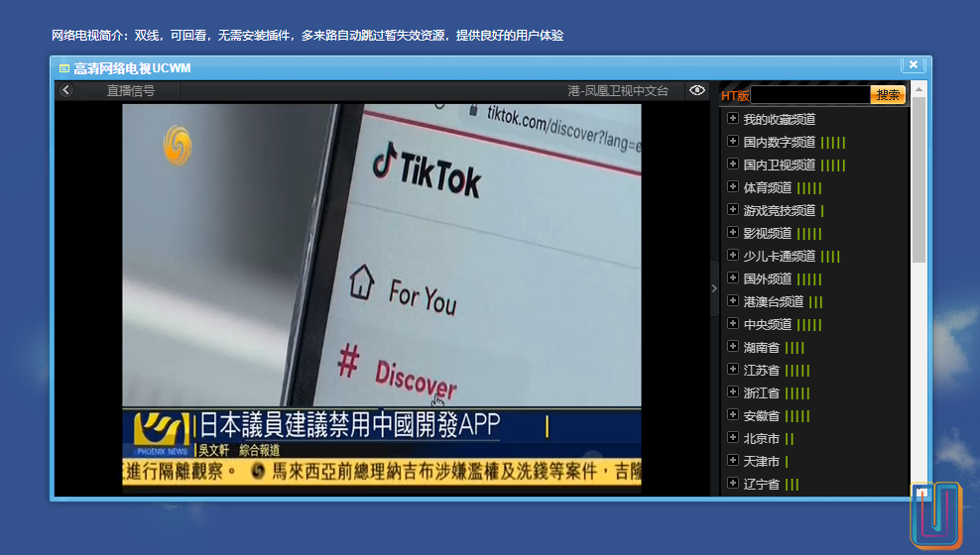
Task: Expand 少儿卡通频道 category
Action: pos(733,255)
